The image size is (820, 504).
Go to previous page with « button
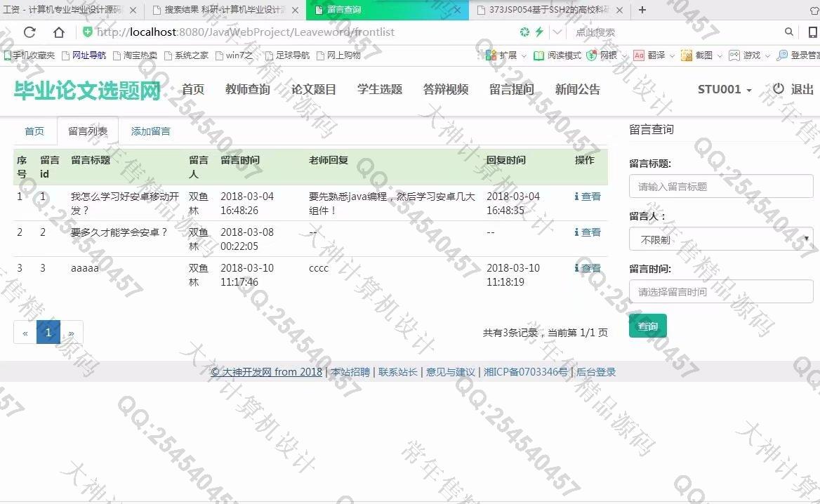[25, 333]
